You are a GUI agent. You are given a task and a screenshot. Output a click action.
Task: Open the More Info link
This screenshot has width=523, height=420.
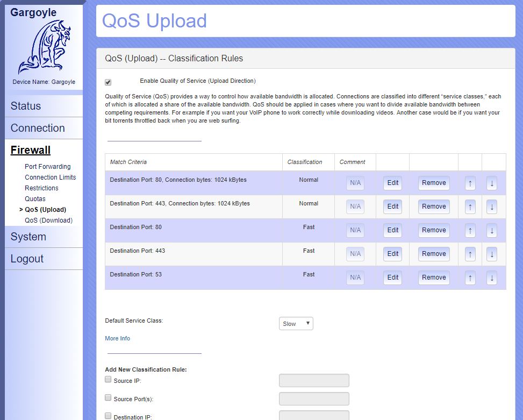point(117,338)
